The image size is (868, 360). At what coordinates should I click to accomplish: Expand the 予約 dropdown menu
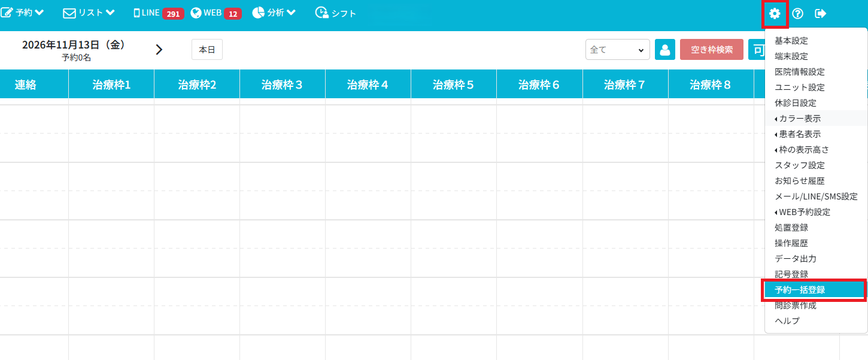23,13
